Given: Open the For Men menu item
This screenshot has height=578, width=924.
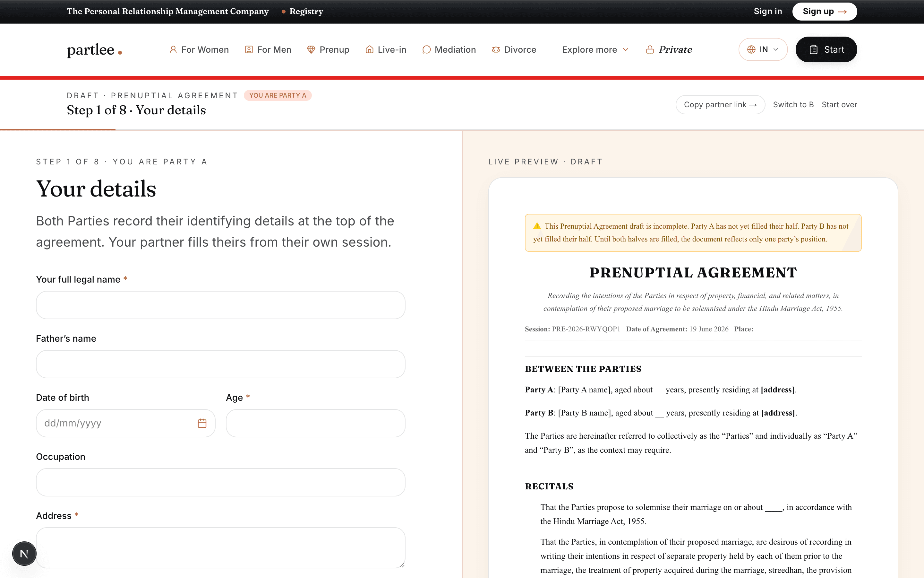Looking at the screenshot, I should 268,50.
